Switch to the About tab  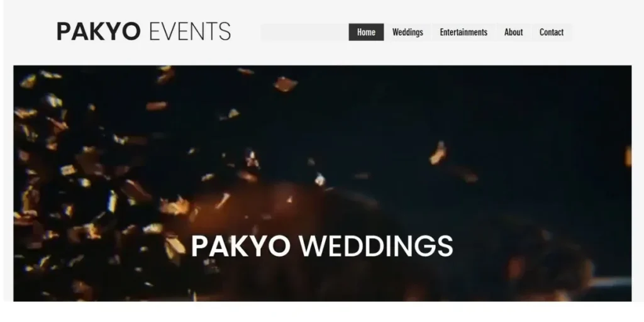pos(513,32)
